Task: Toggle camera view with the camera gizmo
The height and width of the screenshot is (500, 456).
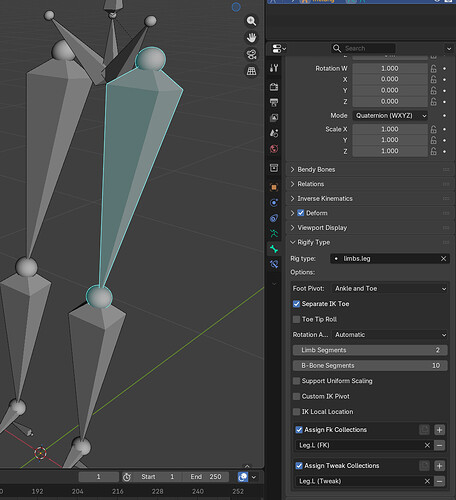Action: click(251, 54)
